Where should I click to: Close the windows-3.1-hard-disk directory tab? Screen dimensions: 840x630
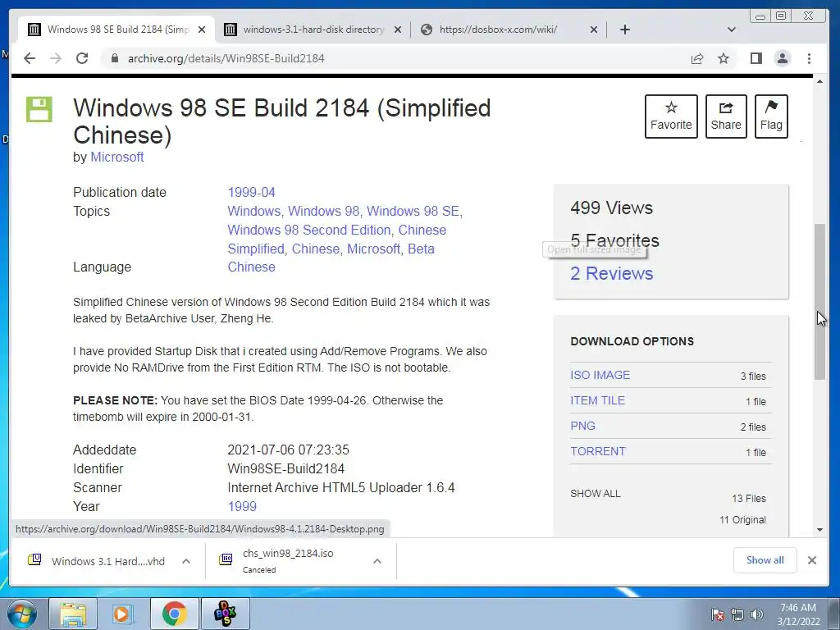click(x=398, y=30)
